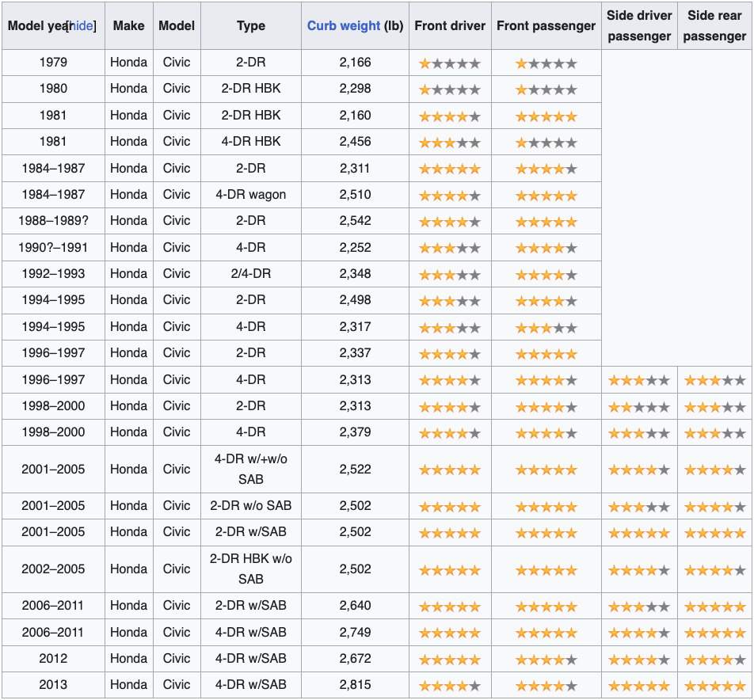This screenshot has height=700, width=754.
Task: Click the side driver passenger stars for 1998–2000 2-DR
Action: click(x=638, y=406)
